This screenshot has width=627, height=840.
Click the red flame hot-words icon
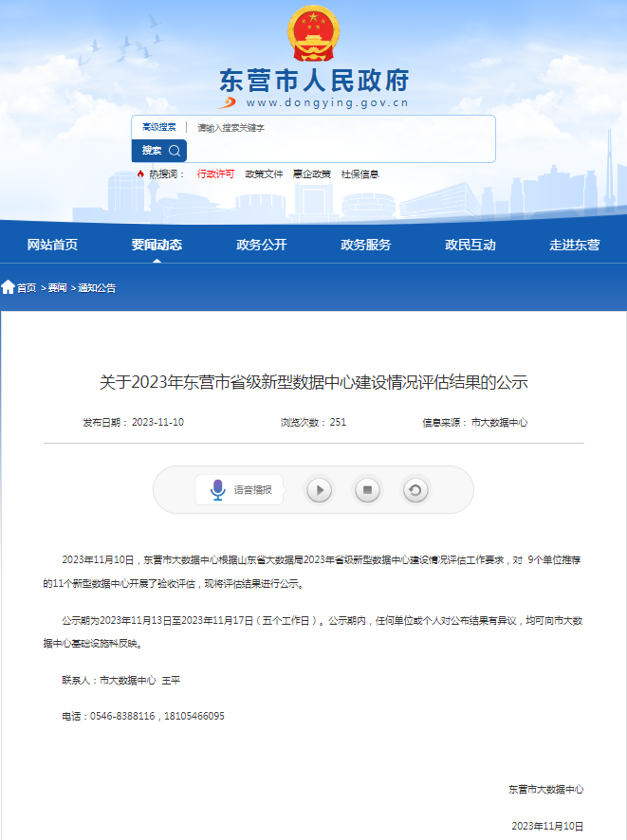coord(140,173)
